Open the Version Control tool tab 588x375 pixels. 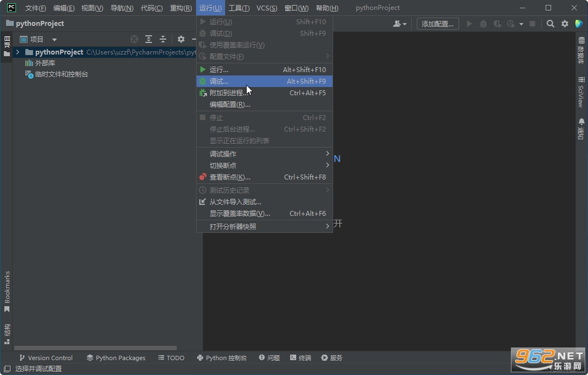pos(46,358)
